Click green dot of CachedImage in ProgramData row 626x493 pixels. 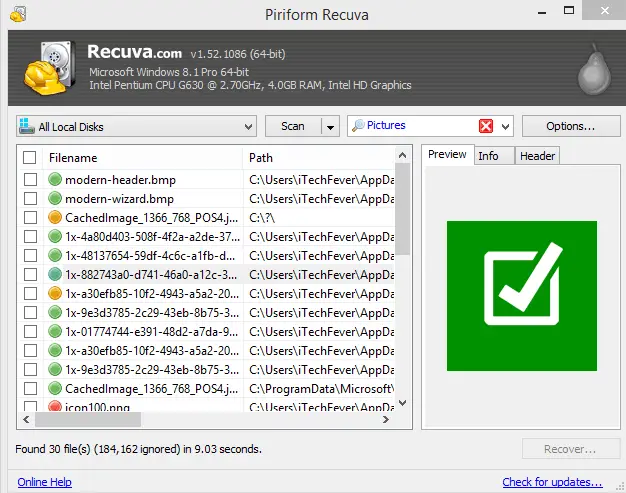click(x=55, y=388)
